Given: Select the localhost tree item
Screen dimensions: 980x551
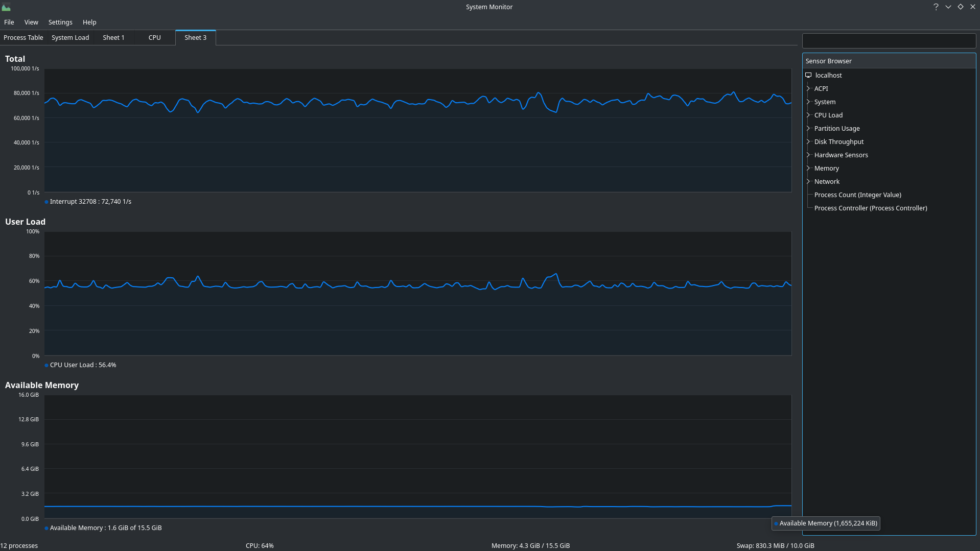Looking at the screenshot, I should click(828, 75).
